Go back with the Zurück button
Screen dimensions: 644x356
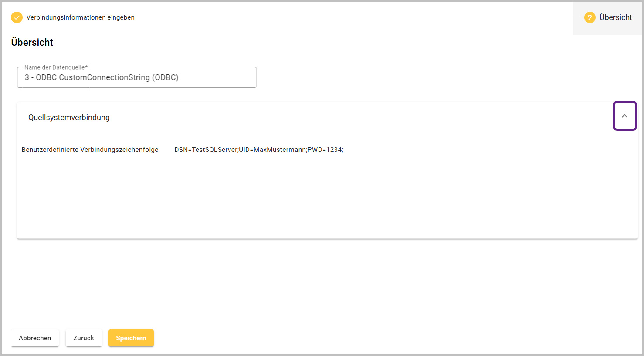[x=84, y=338]
